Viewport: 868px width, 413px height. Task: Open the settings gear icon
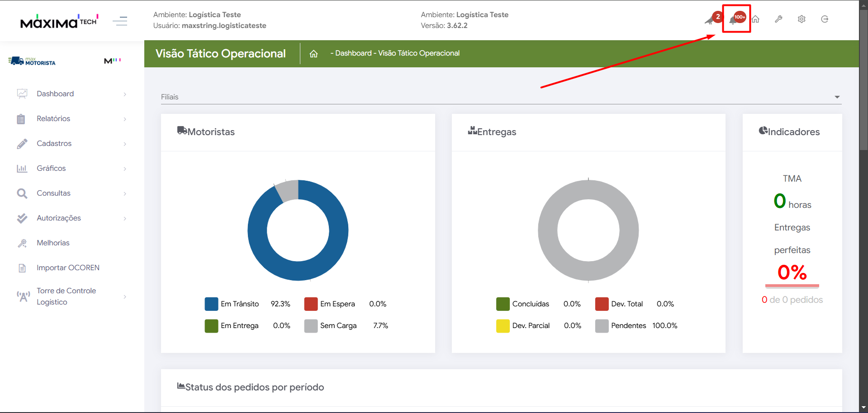point(802,19)
